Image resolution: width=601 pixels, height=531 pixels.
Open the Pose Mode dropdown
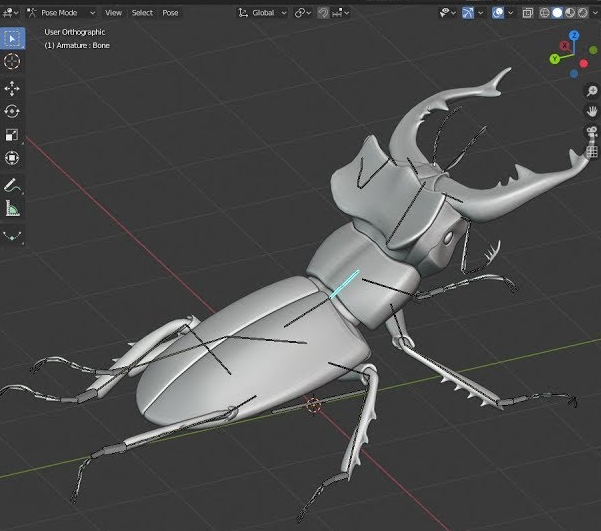coord(60,13)
